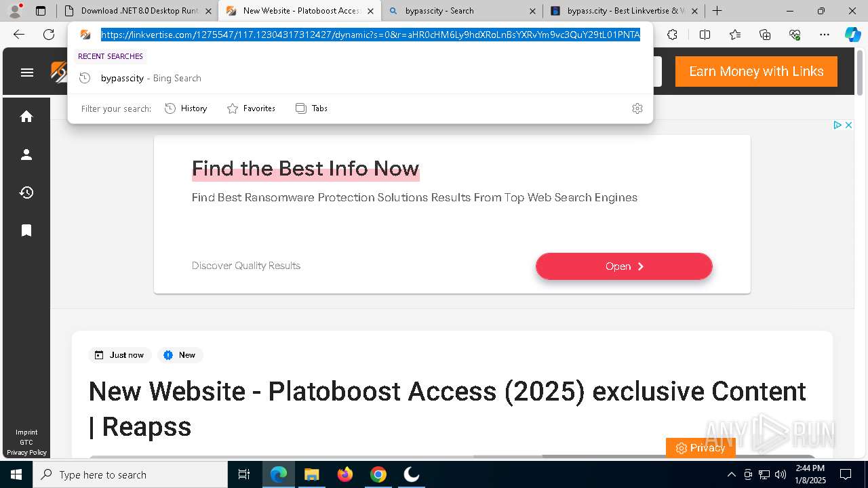Open Browser essentials heart icon

(x=795, y=35)
